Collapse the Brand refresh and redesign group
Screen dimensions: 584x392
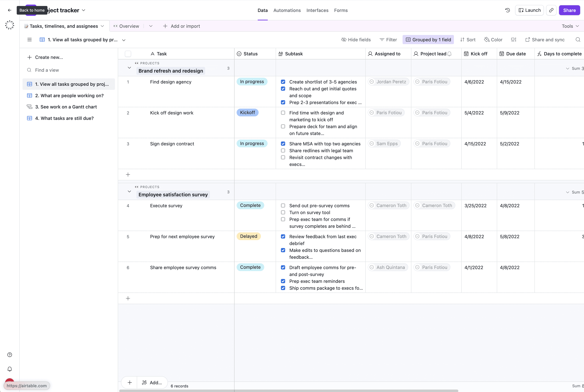(129, 68)
